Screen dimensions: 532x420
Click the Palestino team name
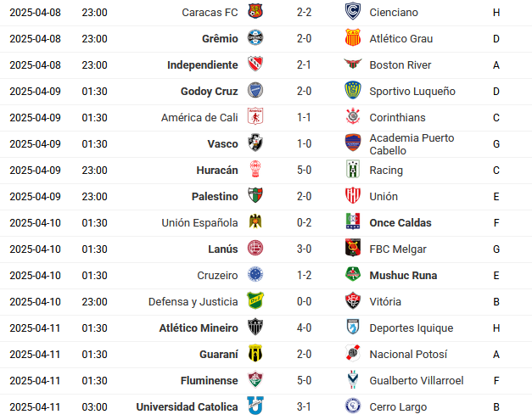[215, 197]
